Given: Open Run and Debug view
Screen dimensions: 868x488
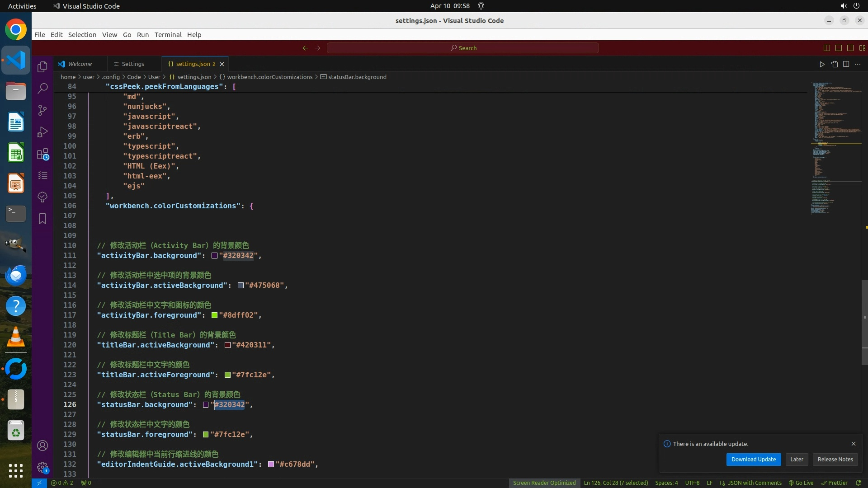Looking at the screenshot, I should click(x=42, y=132).
